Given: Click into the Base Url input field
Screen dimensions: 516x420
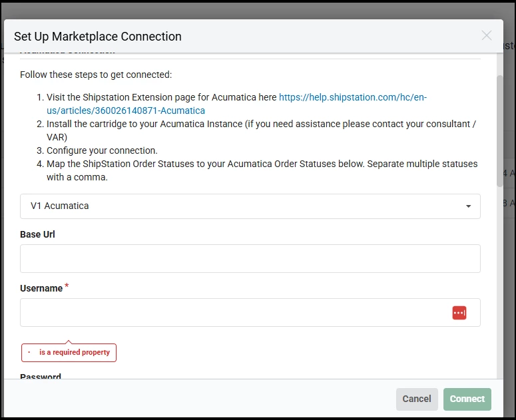Looking at the screenshot, I should point(250,258).
